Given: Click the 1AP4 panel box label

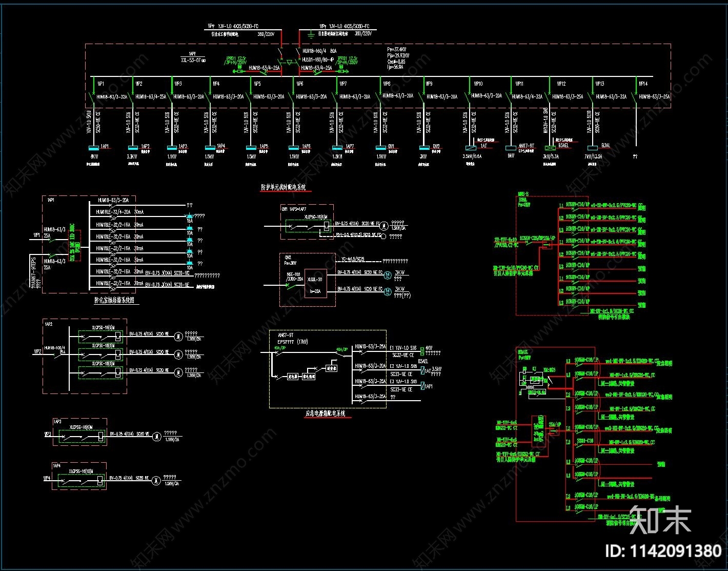Looking at the screenshot, I should pyautogui.click(x=56, y=465).
